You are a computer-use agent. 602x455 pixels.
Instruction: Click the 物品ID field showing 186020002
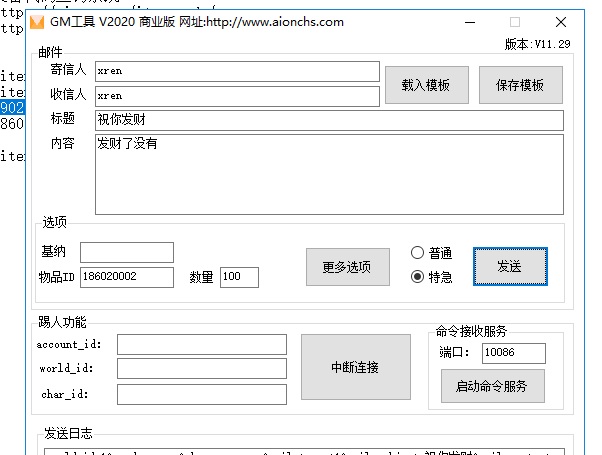click(127, 277)
